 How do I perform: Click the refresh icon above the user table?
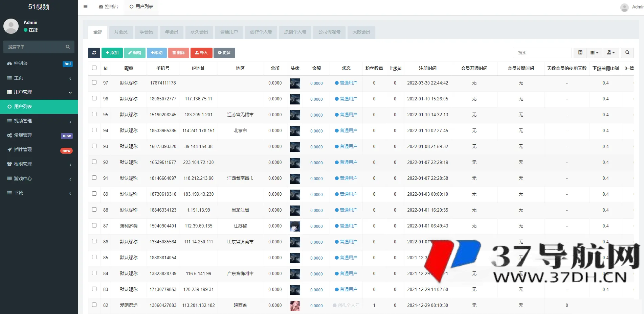[94, 53]
